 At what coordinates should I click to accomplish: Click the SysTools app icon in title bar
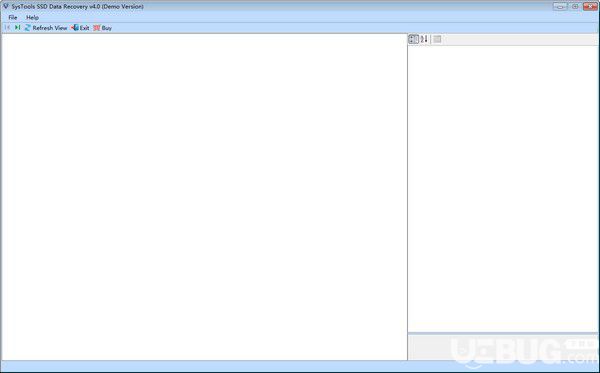click(x=5, y=6)
